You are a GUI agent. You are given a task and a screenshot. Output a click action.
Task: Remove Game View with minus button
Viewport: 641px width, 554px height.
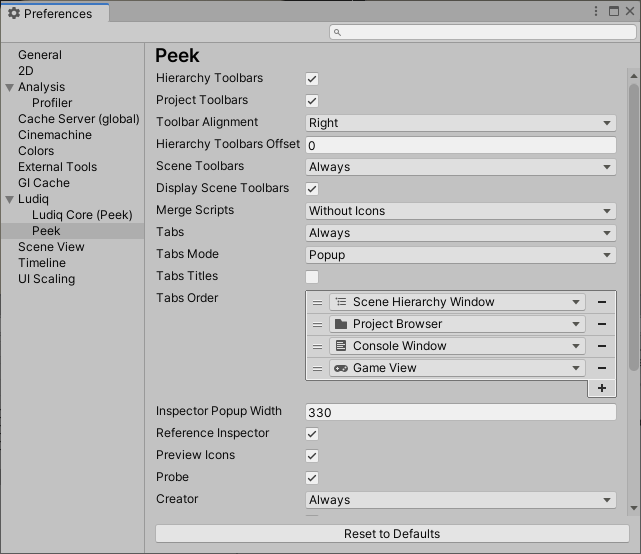(x=602, y=368)
